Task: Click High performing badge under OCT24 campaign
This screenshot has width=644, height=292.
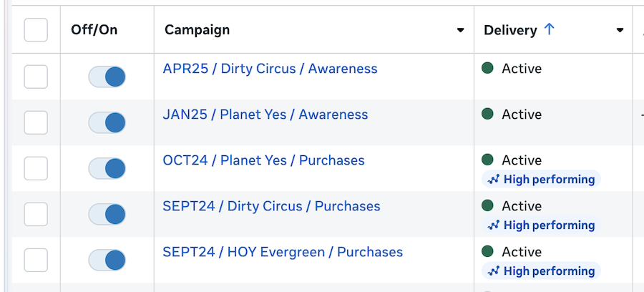Action: click(541, 180)
